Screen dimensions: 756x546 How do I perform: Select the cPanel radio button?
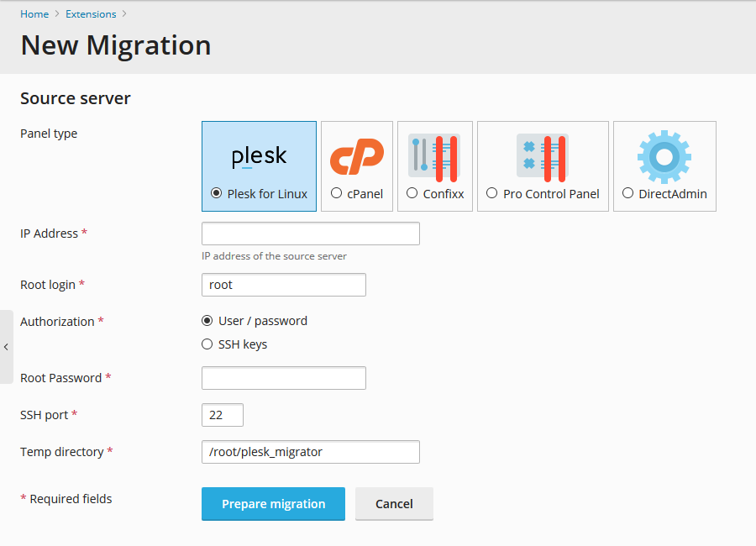tap(336, 193)
